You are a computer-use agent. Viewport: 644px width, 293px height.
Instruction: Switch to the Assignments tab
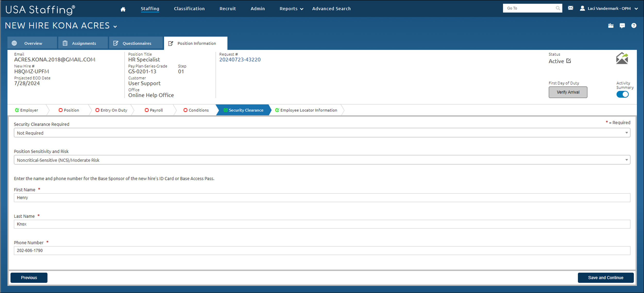[83, 43]
